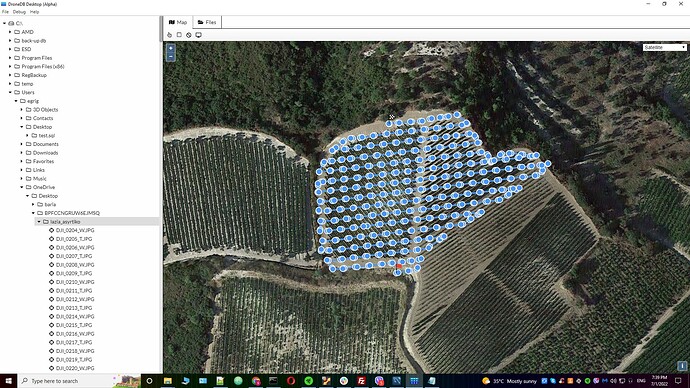Screen dimensions: 690x388
Task: Open the File menu
Action: (x=5, y=12)
